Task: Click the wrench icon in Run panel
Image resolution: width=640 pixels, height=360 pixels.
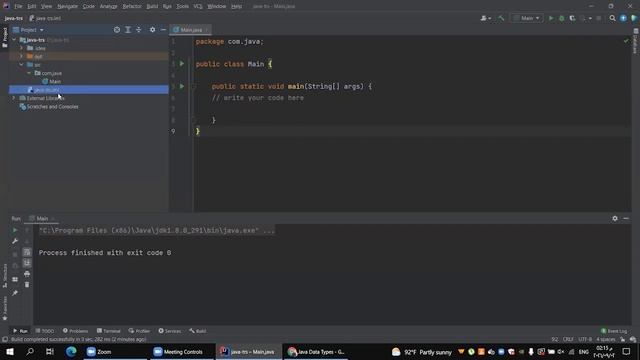Action: 15,241
